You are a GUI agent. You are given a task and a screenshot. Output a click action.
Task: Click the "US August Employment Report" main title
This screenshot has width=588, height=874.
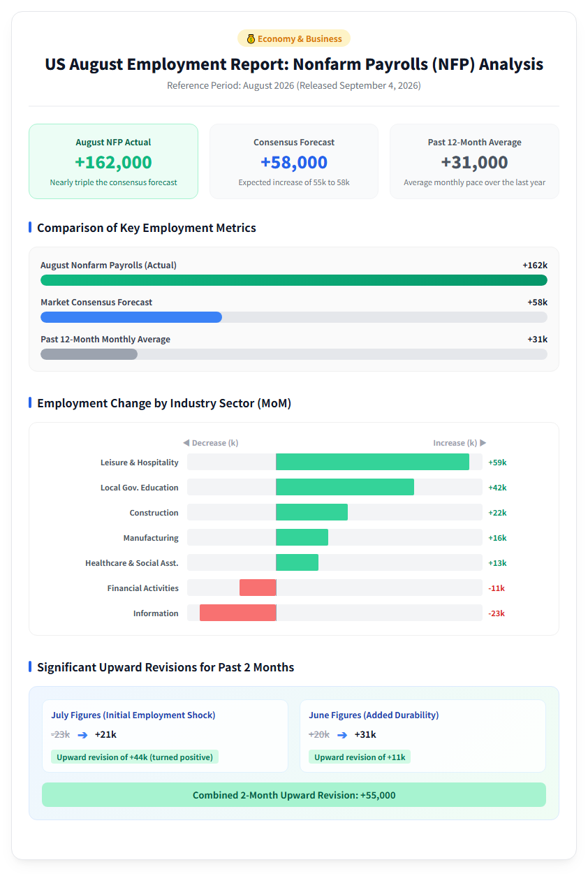tap(294, 64)
